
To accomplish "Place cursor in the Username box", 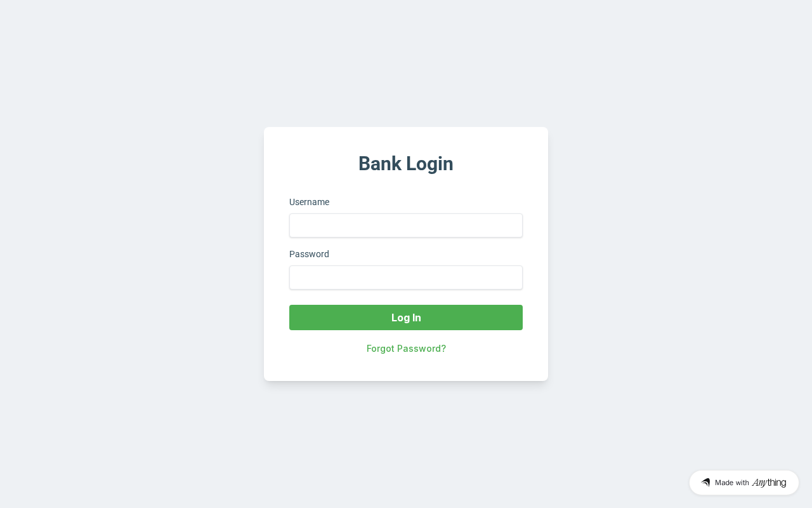I will [x=406, y=225].
